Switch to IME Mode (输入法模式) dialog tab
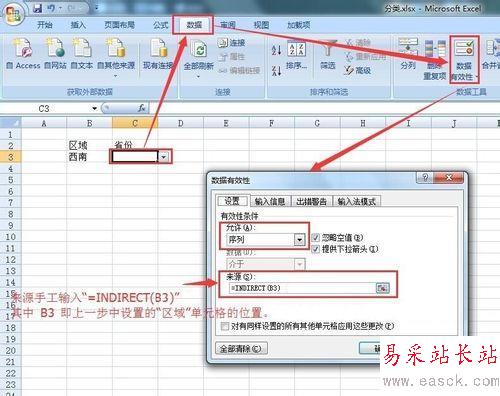The height and width of the screenshot is (396, 500). (x=357, y=201)
